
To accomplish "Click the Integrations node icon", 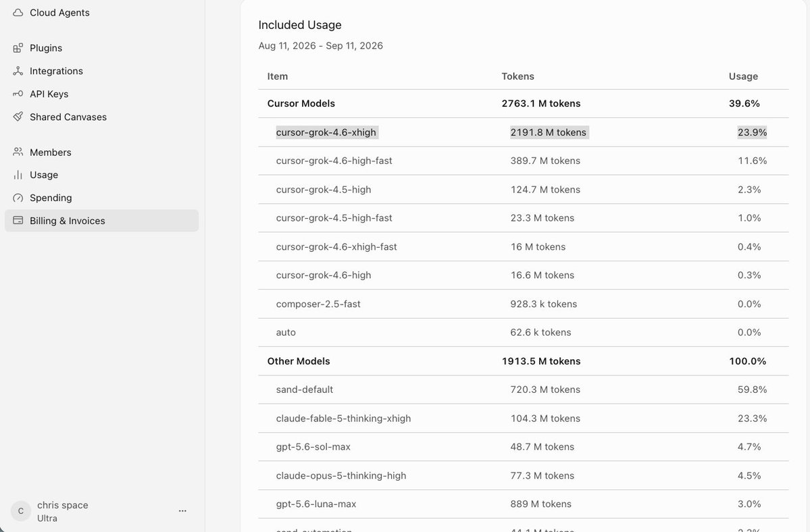I will [18, 71].
